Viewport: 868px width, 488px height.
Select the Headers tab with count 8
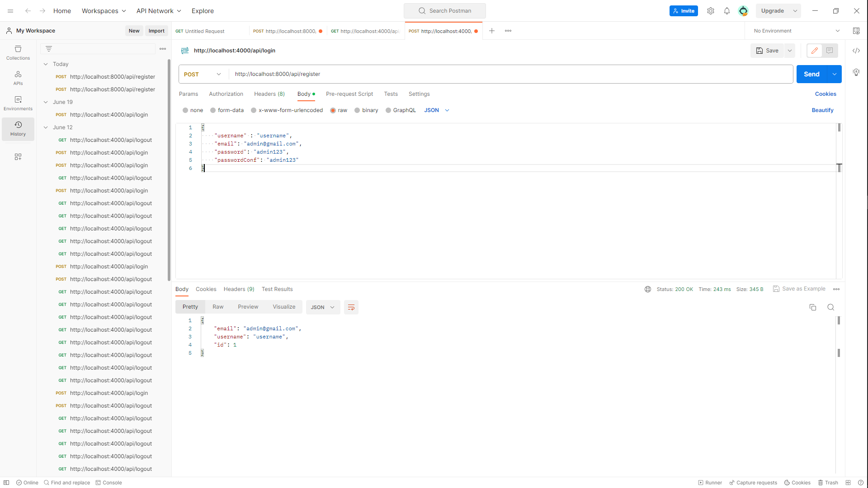pyautogui.click(x=269, y=94)
